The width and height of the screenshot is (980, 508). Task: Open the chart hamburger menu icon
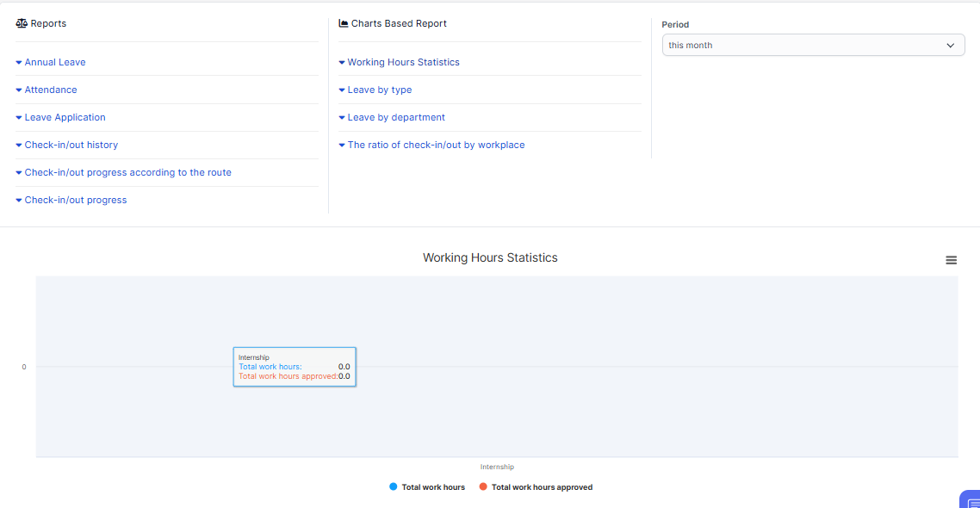point(951,260)
